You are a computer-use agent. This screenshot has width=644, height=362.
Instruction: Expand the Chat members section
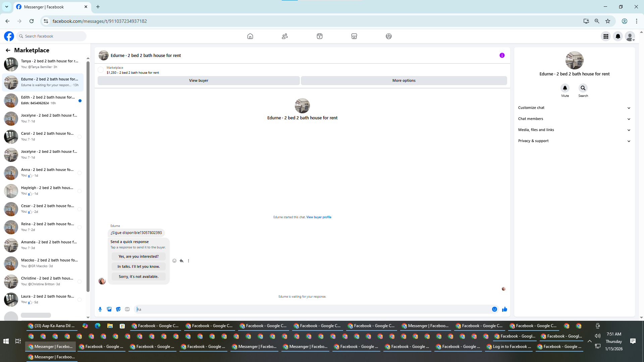click(574, 119)
